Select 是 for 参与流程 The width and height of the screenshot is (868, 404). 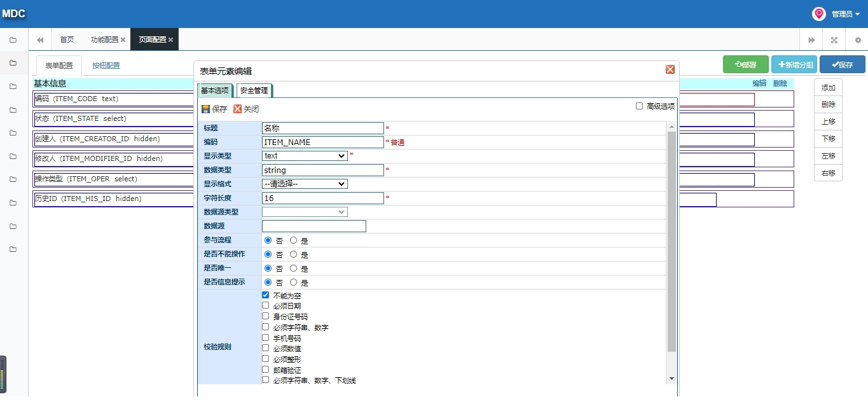click(293, 240)
